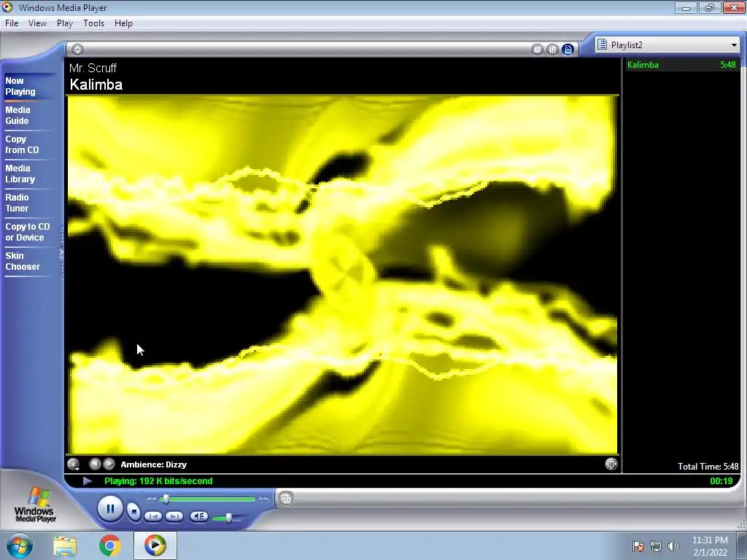Pause the Kalimba playback
747x560 pixels.
click(x=110, y=509)
